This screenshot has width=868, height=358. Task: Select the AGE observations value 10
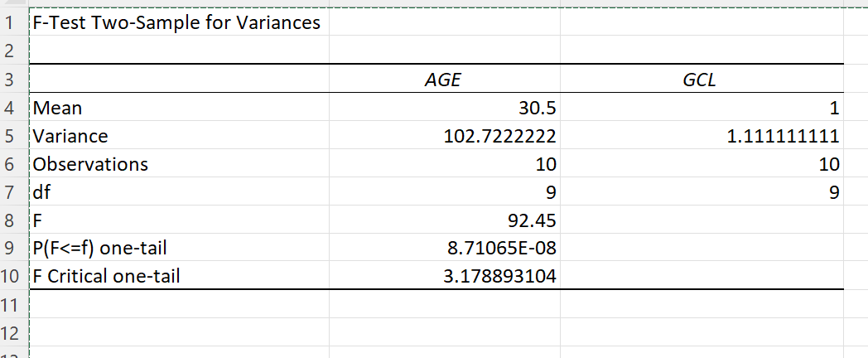click(x=445, y=163)
